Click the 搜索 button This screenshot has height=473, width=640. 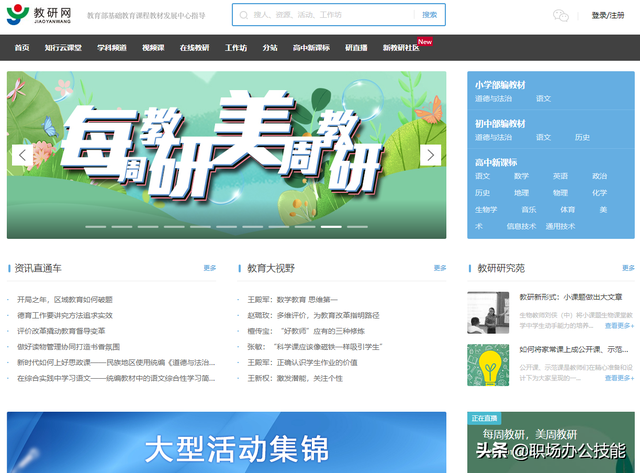429,15
